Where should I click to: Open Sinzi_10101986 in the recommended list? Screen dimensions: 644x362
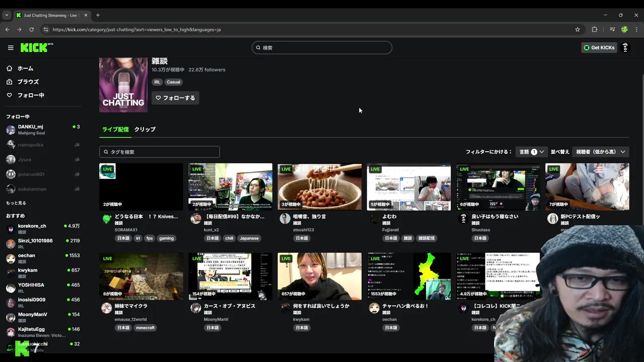pyautogui.click(x=43, y=243)
